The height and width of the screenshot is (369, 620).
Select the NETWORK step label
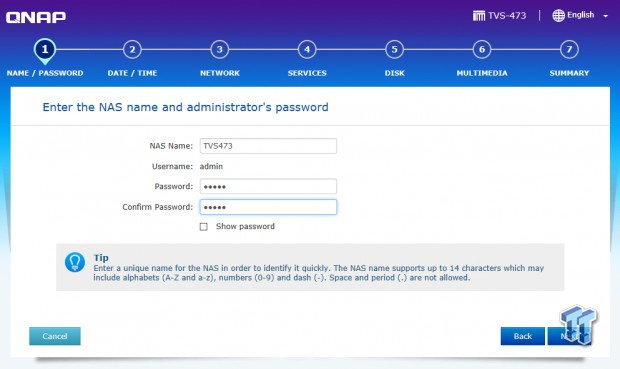tap(219, 73)
